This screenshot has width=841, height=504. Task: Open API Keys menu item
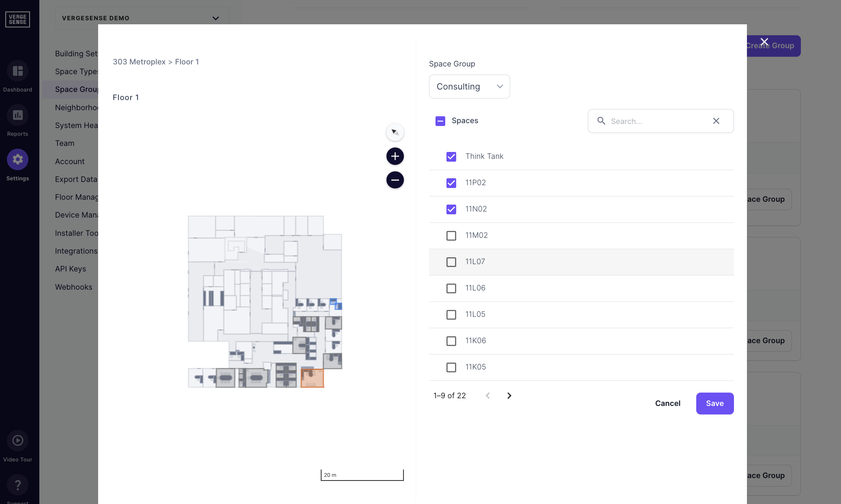tap(71, 269)
